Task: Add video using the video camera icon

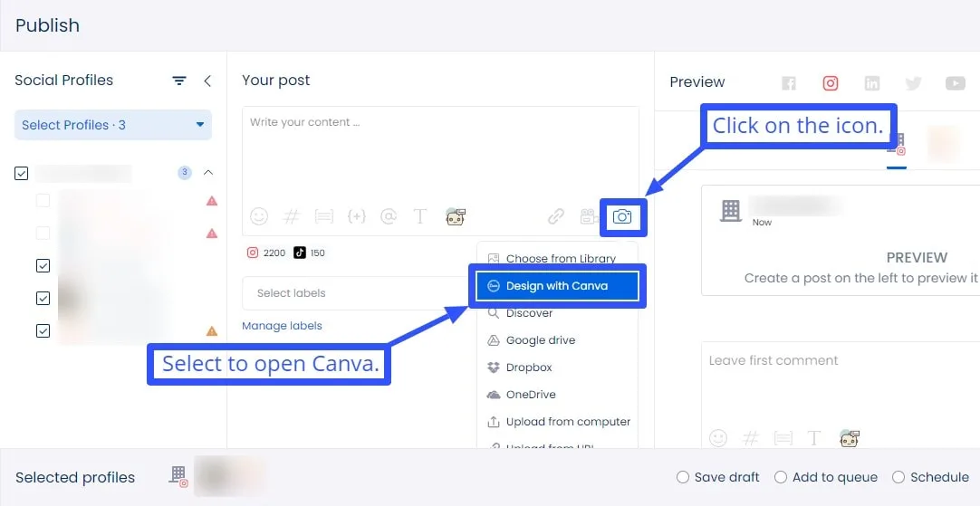Action: [589, 216]
